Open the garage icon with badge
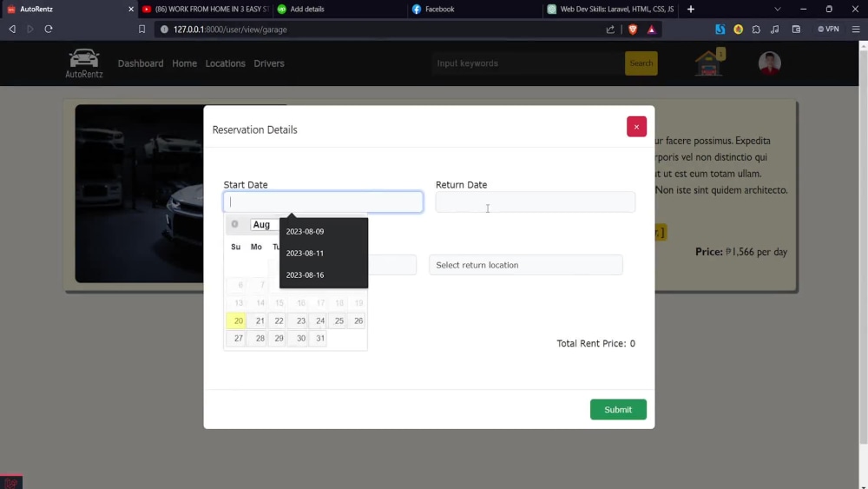 tap(709, 62)
